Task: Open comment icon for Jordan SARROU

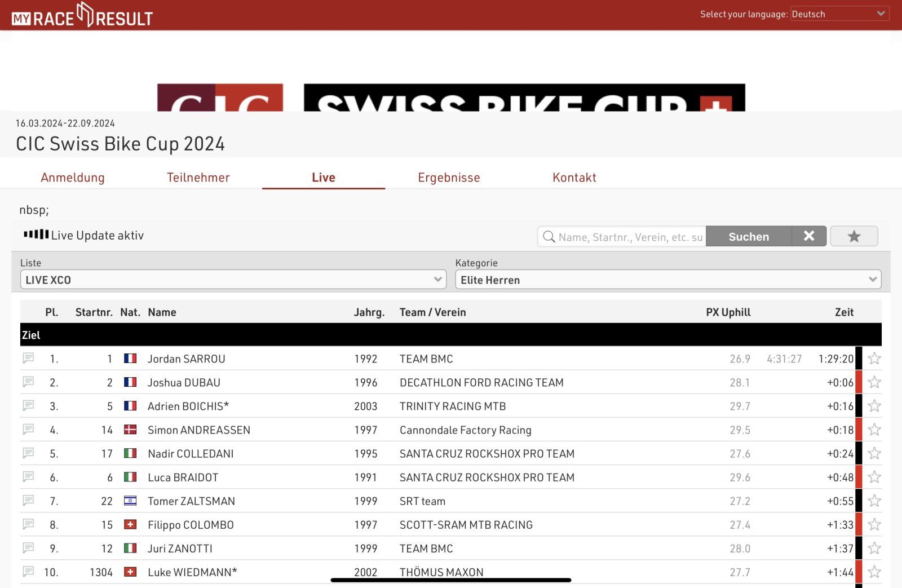Action: (x=28, y=359)
